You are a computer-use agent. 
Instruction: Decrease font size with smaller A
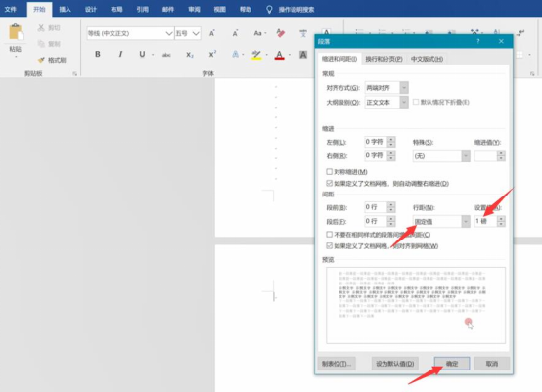click(235, 33)
